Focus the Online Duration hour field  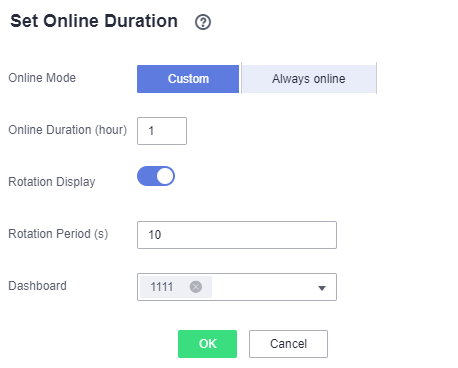click(162, 131)
